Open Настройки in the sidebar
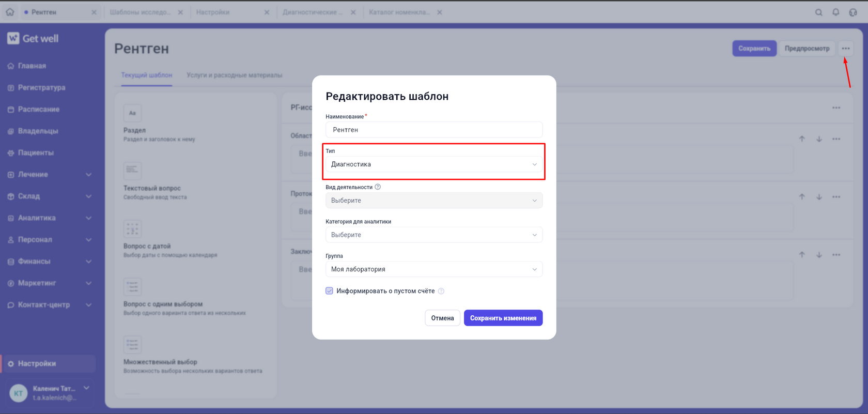The width and height of the screenshot is (868, 414). (x=49, y=364)
